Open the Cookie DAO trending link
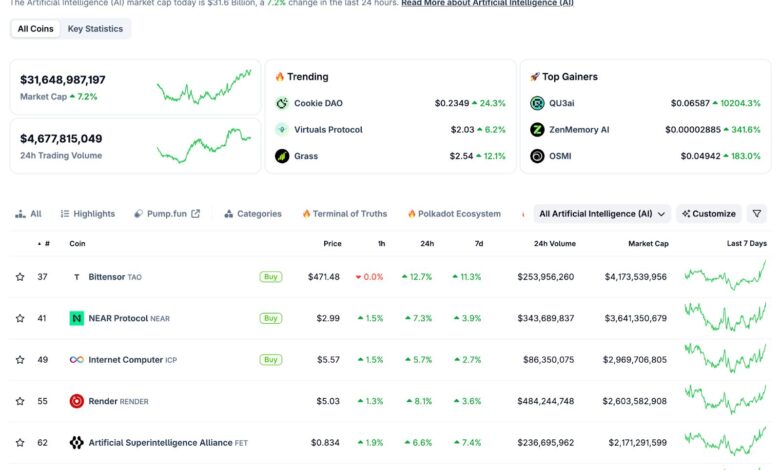The image size is (780, 470). (318, 103)
